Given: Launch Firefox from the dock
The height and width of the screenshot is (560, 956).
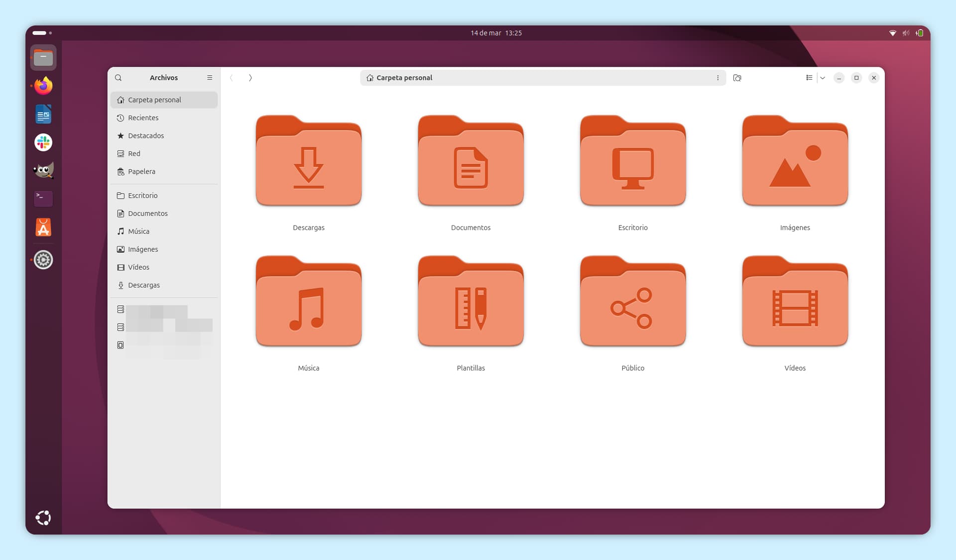Looking at the screenshot, I should (43, 86).
